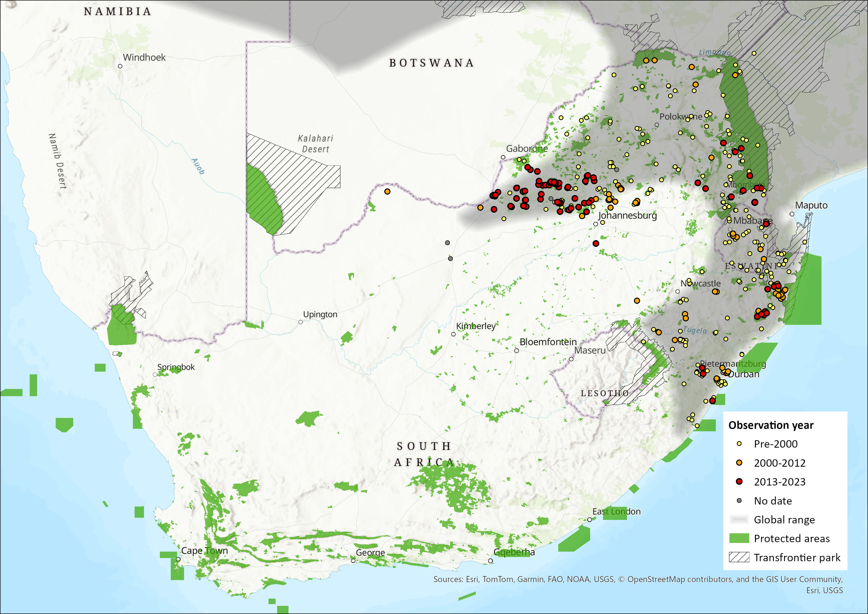This screenshot has width=868, height=614.
Task: Click the Sources attribution text
Action: pos(638,579)
